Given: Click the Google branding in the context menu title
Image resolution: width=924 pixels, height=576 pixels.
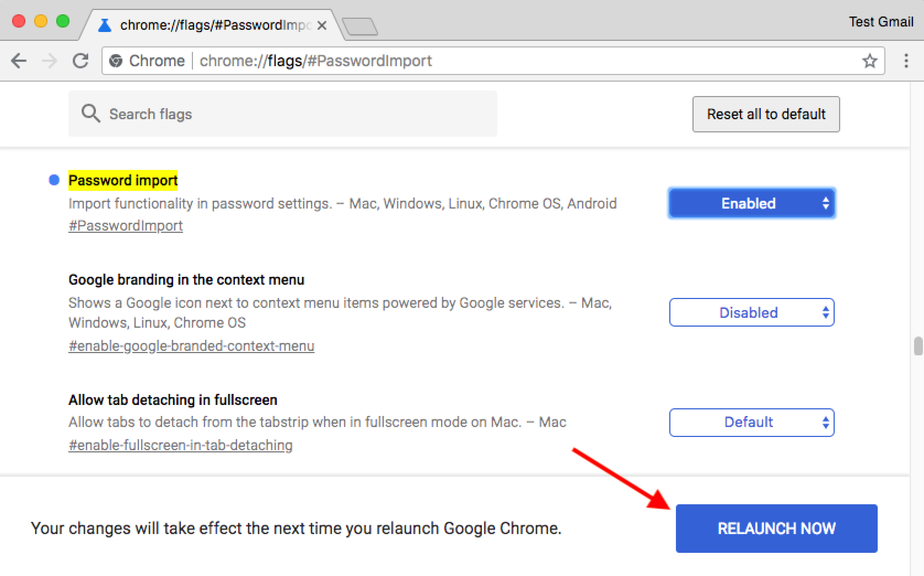Looking at the screenshot, I should (186, 280).
